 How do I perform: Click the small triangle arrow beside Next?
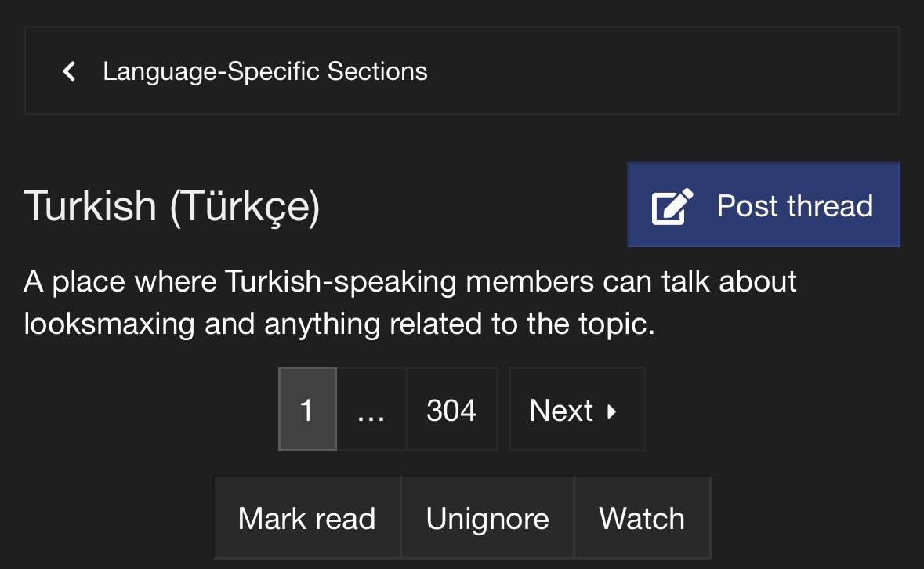[x=611, y=411]
